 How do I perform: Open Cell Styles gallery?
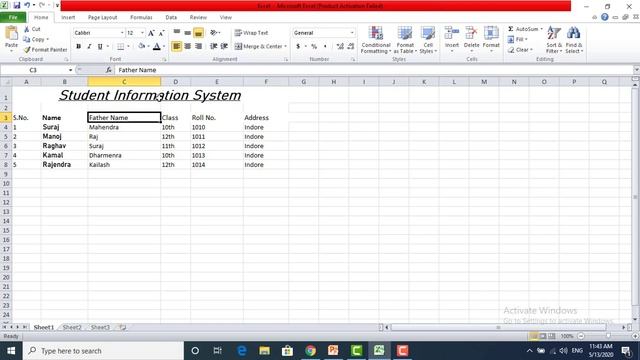click(x=428, y=40)
